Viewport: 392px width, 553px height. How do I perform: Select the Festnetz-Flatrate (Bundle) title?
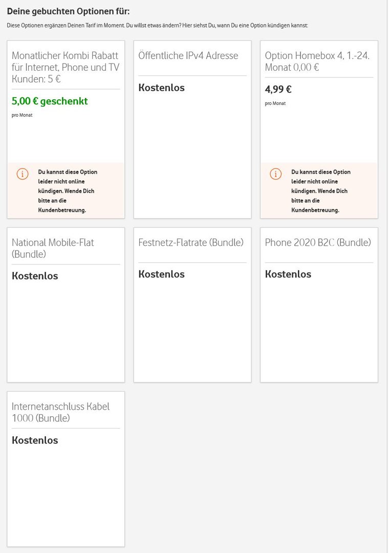click(191, 242)
